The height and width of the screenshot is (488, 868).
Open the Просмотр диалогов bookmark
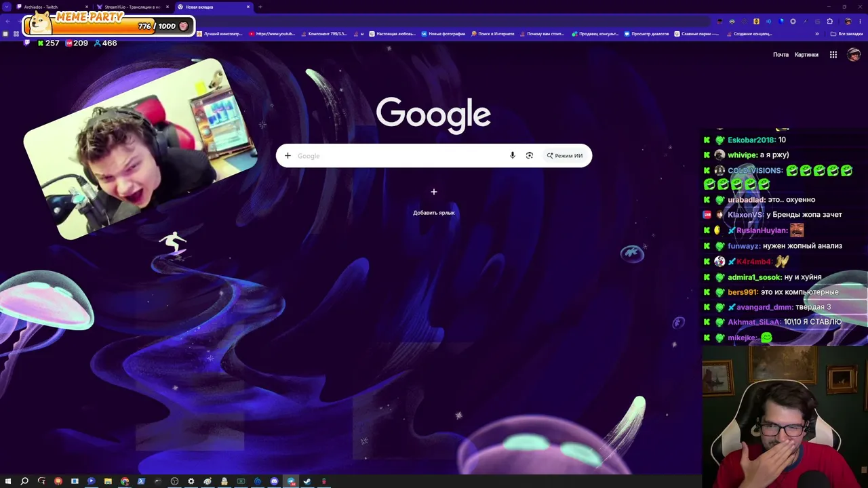click(x=646, y=34)
